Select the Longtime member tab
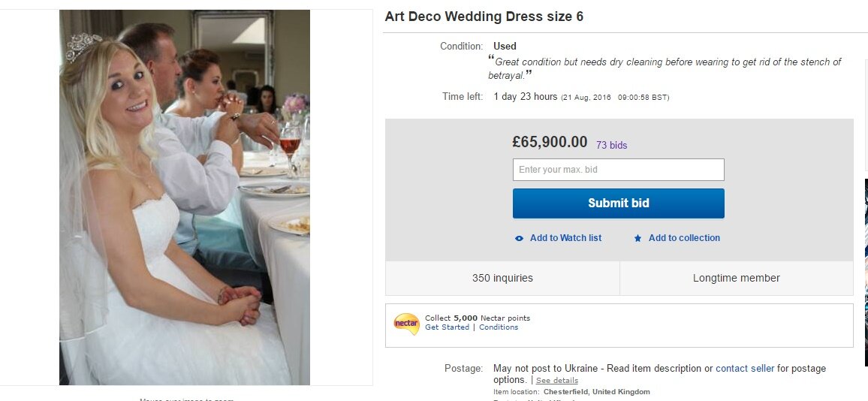Image resolution: width=868 pixels, height=401 pixels. pyautogui.click(x=736, y=278)
